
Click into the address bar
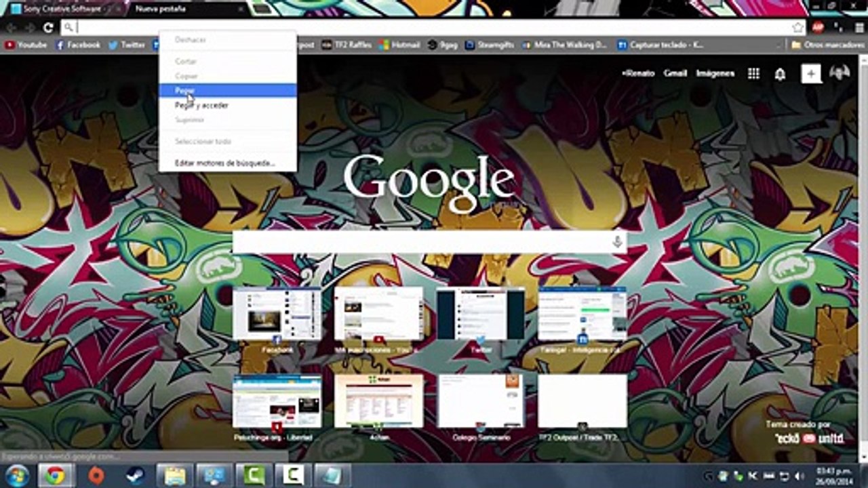pyautogui.click(x=434, y=27)
